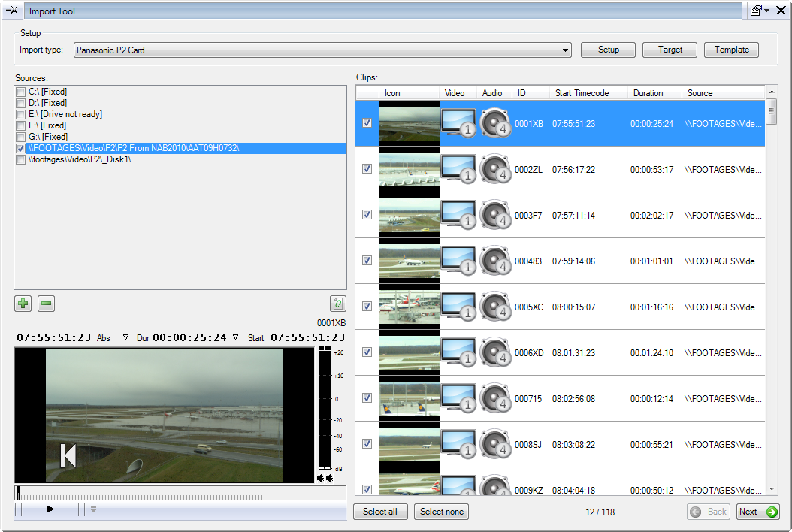Click the video track icon for clip 0008SJ
This screenshot has height=532, width=792.
458,444
